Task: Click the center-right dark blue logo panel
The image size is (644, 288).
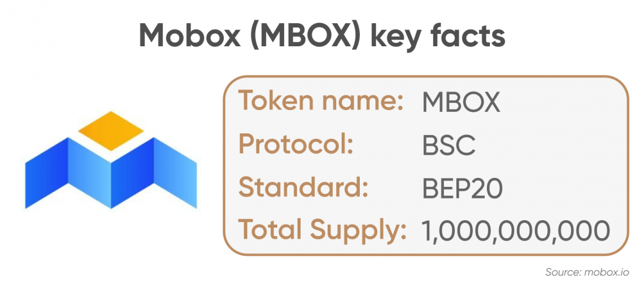Action: click(132, 173)
